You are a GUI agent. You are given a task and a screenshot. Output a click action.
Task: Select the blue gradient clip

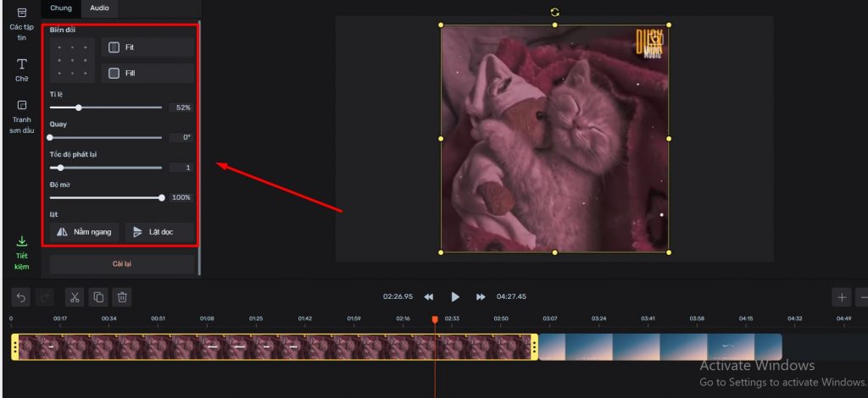(x=659, y=347)
